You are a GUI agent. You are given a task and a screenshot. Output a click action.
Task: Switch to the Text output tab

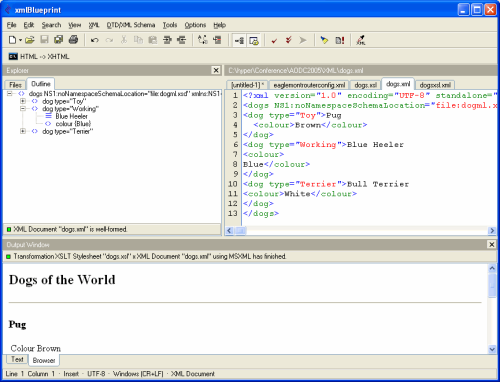[17, 359]
